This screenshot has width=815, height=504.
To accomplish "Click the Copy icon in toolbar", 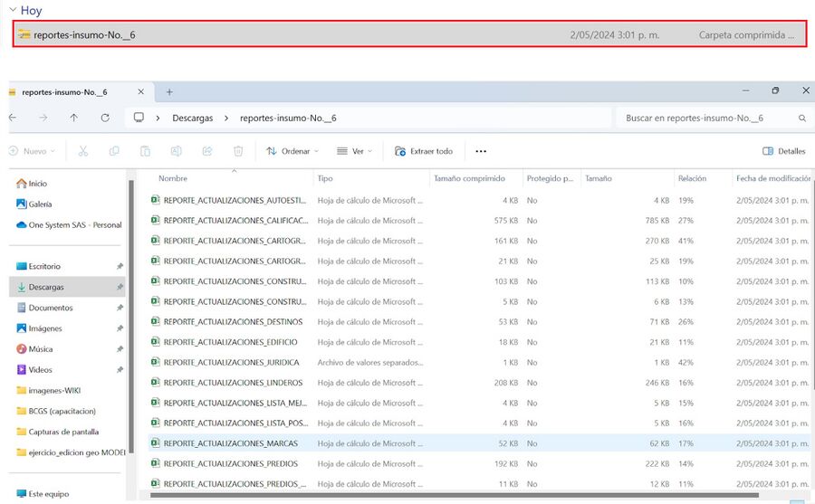I will tap(114, 151).
